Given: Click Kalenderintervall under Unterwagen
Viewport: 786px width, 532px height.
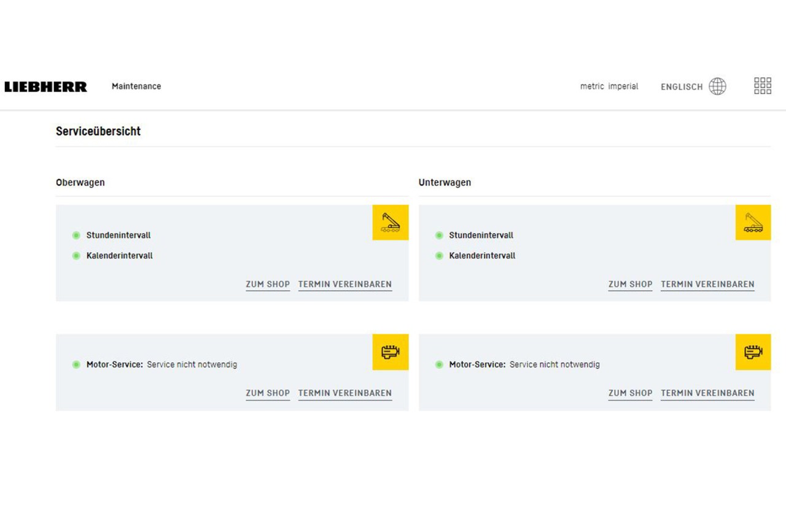Looking at the screenshot, I should (x=482, y=256).
